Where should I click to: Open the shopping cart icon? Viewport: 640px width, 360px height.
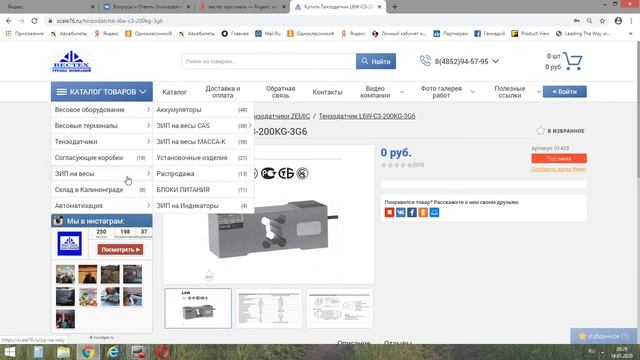(573, 61)
